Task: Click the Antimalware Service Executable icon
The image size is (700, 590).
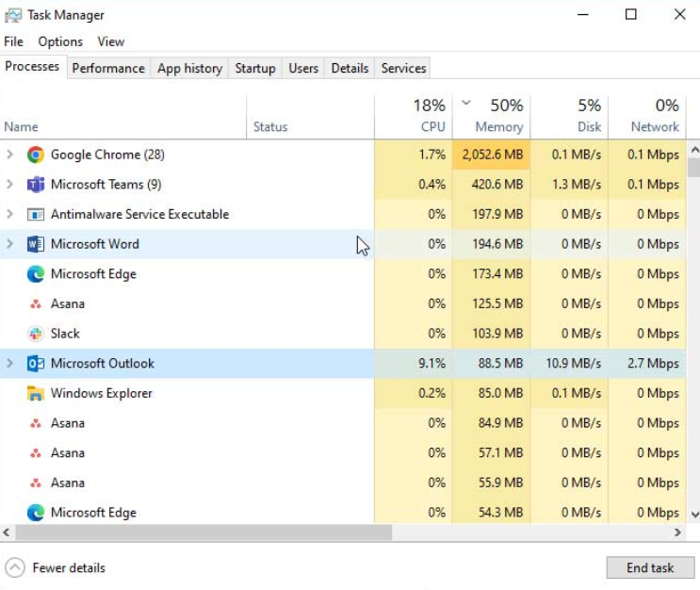Action: 35,214
